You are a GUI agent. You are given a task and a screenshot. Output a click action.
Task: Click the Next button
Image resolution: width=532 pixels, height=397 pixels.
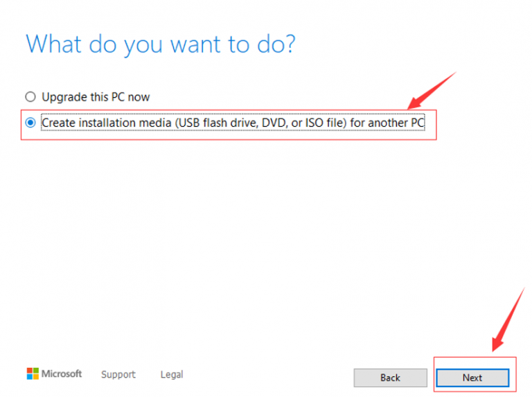click(472, 378)
